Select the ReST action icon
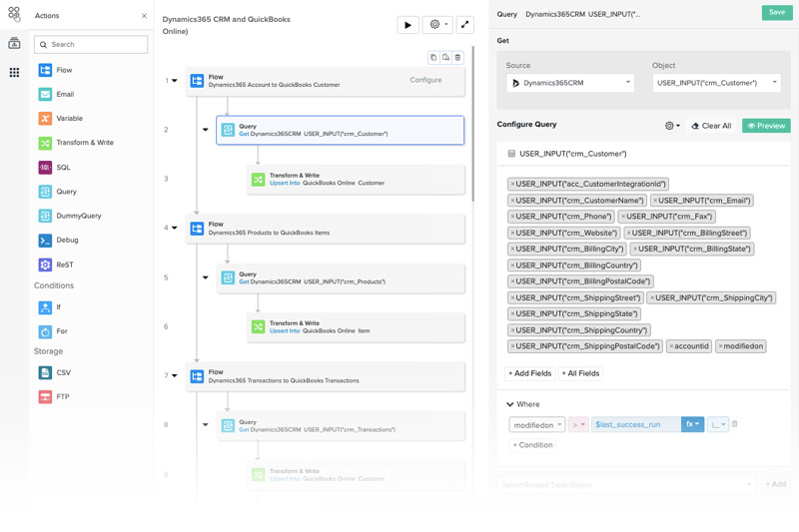This screenshot has height=532, width=799. click(45, 265)
